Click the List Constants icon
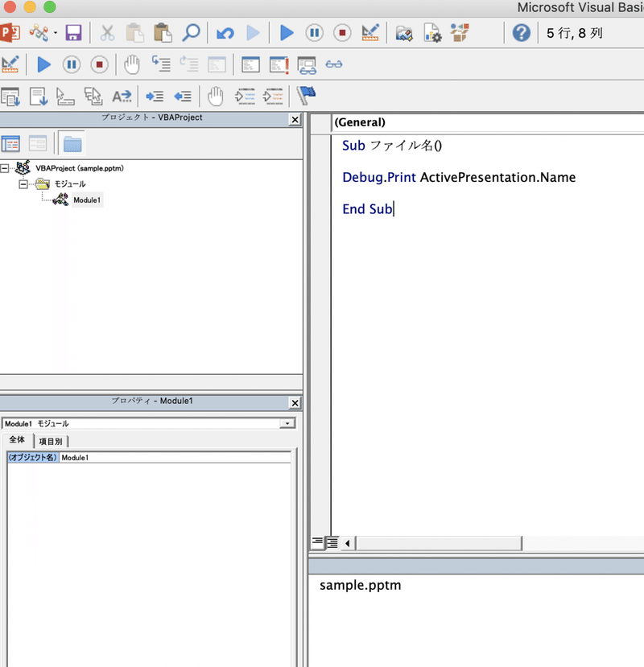The height and width of the screenshot is (667, 644). [39, 97]
